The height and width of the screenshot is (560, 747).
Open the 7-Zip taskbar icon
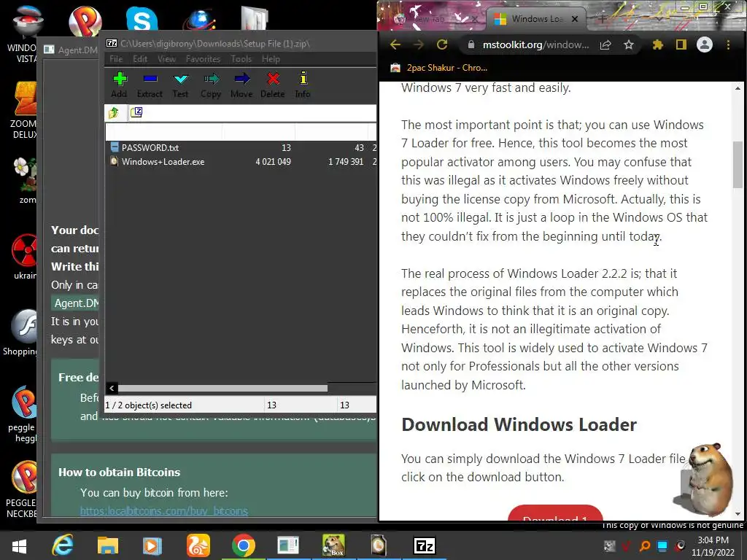(x=424, y=545)
